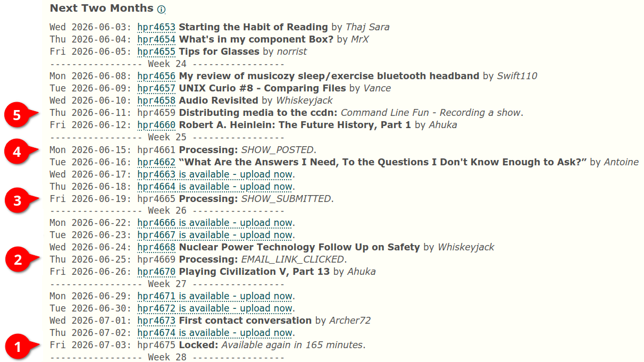
Task: Click red callout marker number 3
Action: tap(17, 201)
